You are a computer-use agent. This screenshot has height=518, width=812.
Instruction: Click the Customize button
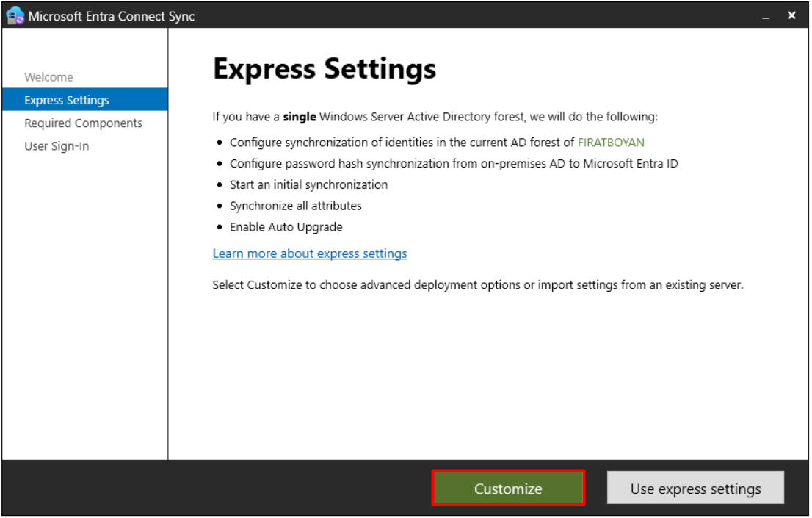click(509, 488)
